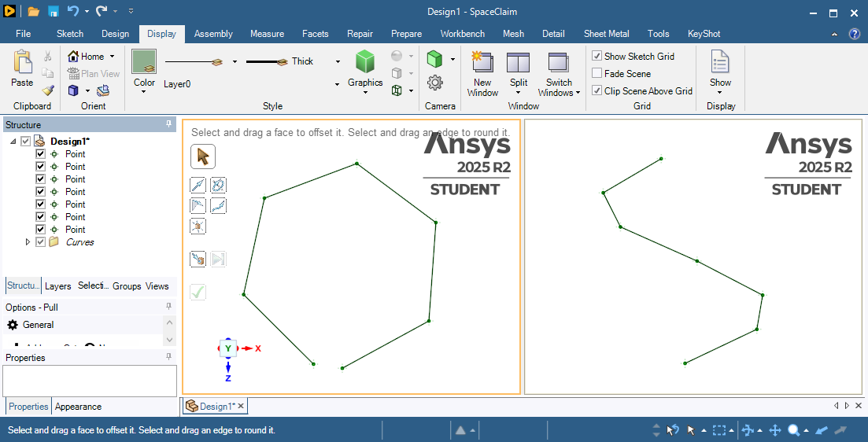The height and width of the screenshot is (442, 868).
Task: Open the Graphics dropdown arrow
Action: coord(365,92)
